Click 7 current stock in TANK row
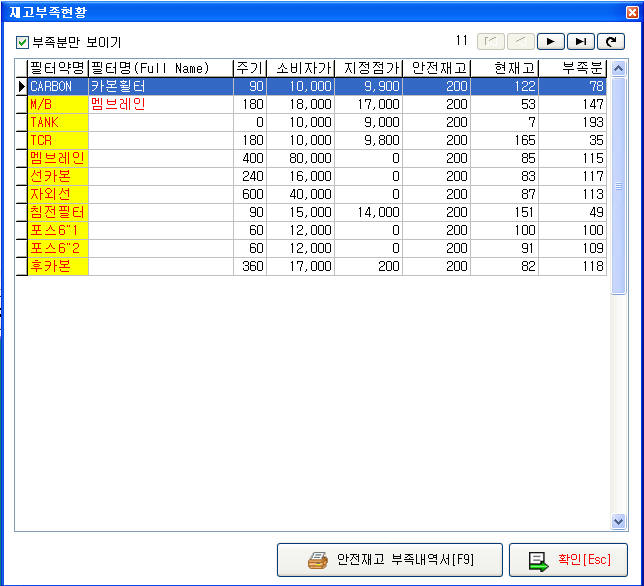This screenshot has width=644, height=586. pos(505,122)
